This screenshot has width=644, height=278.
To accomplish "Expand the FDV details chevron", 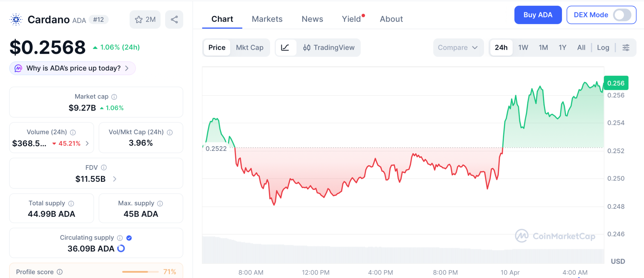I will pos(115,179).
